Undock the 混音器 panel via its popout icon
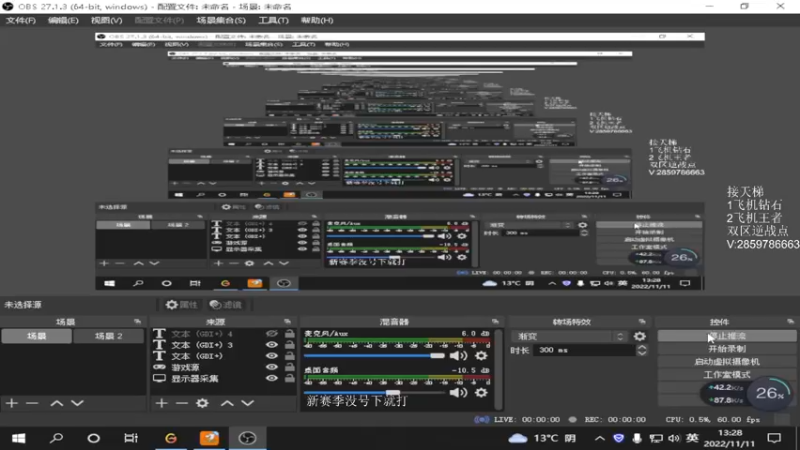 (x=495, y=321)
